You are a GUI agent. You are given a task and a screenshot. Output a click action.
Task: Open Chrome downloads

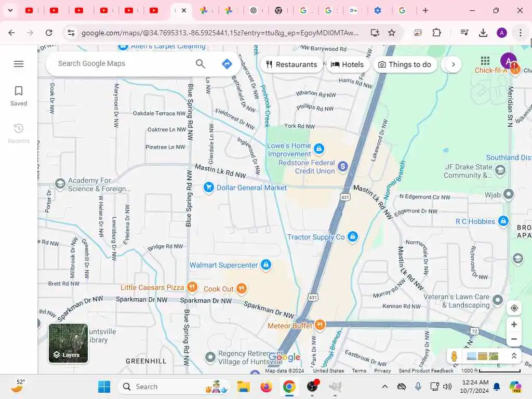[483, 33]
